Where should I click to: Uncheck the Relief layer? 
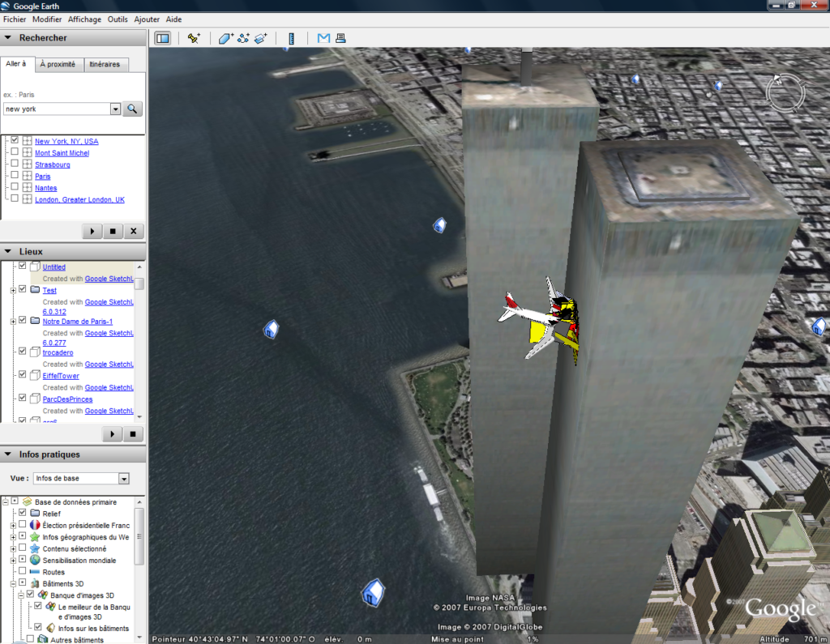(22, 513)
